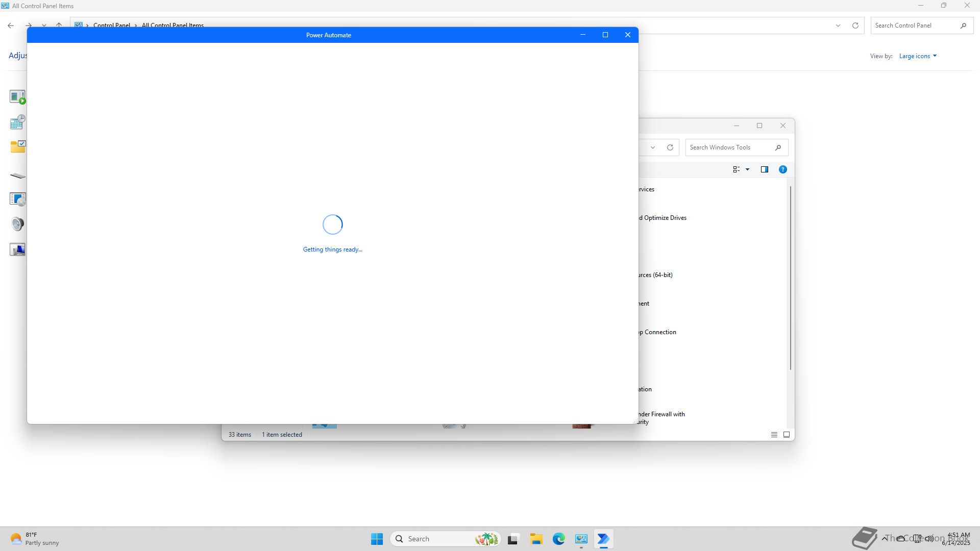The width and height of the screenshot is (980, 551).
Task: Expand Control Panel address bar history dropdown
Action: tap(838, 26)
